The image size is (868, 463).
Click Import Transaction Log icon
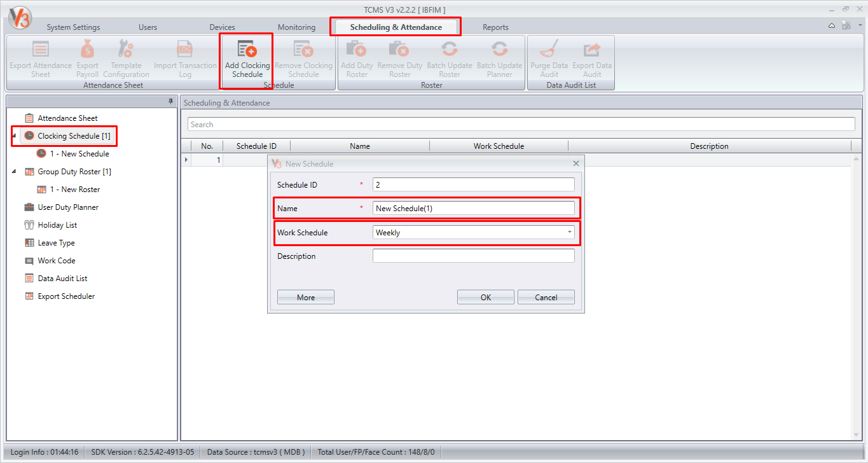(185, 50)
